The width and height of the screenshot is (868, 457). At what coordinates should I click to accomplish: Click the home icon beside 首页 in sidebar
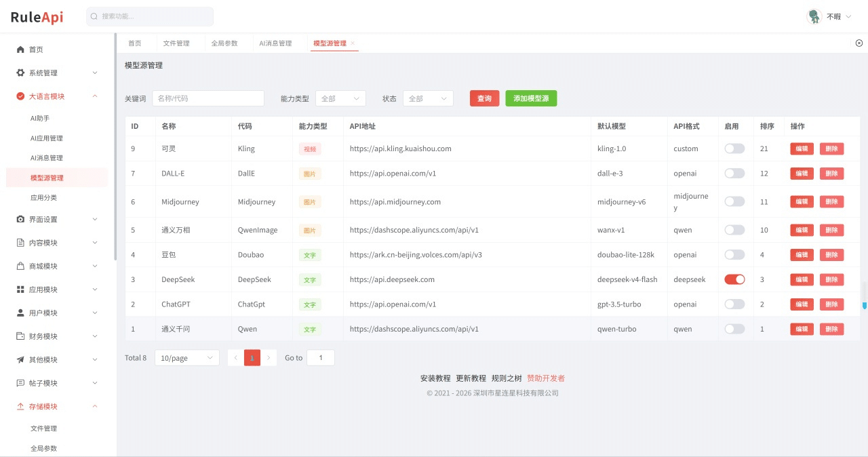[x=20, y=49]
